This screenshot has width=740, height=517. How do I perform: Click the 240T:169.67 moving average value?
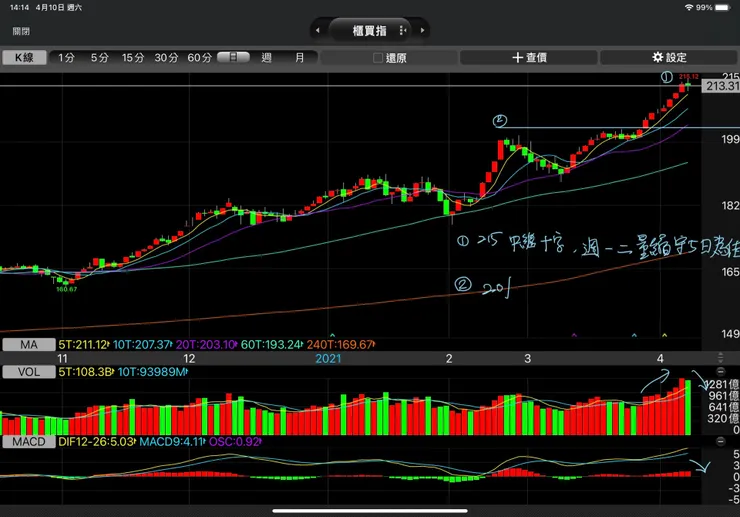[x=340, y=345]
